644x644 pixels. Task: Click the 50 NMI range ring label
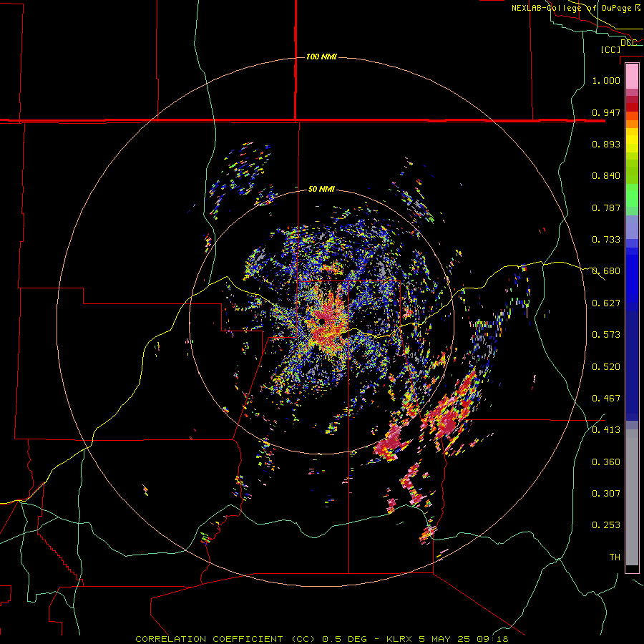click(321, 189)
